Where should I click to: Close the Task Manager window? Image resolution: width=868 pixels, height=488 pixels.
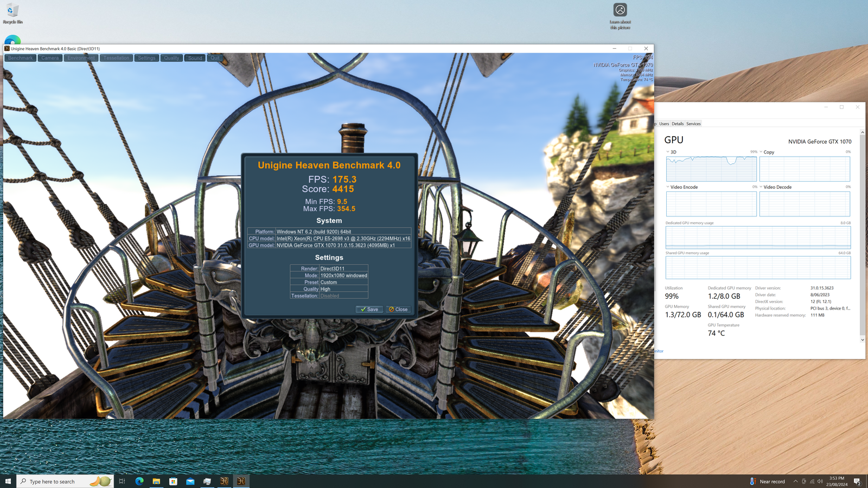858,107
